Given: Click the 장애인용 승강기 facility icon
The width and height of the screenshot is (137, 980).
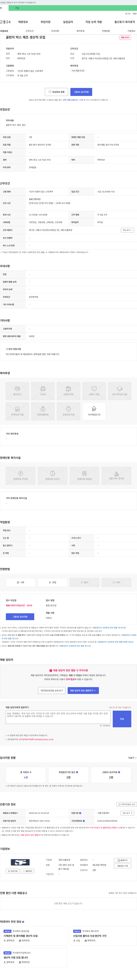Looking at the screenshot, I should pos(53,476).
